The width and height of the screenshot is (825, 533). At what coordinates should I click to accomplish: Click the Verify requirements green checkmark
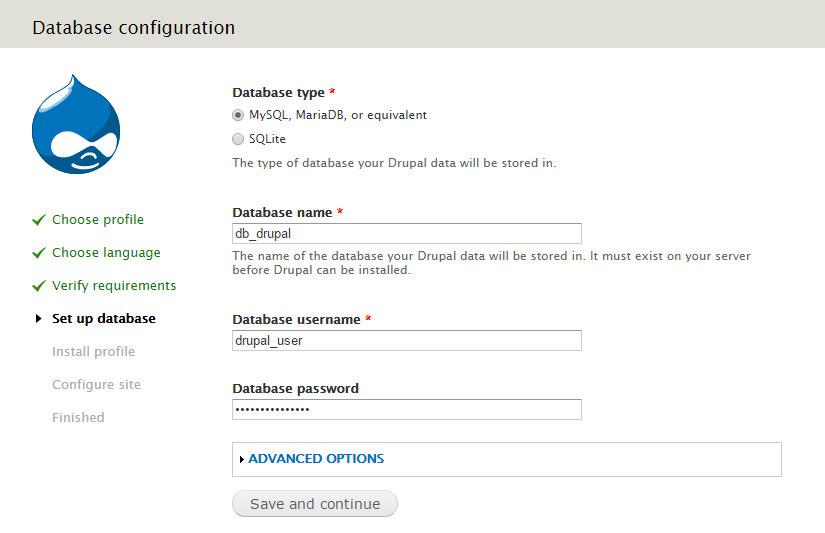(38, 286)
